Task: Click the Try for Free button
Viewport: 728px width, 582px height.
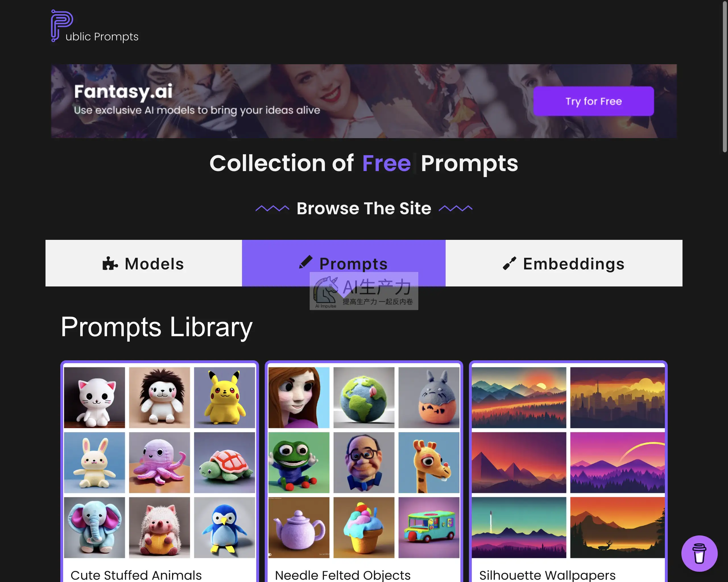Action: 593,101
